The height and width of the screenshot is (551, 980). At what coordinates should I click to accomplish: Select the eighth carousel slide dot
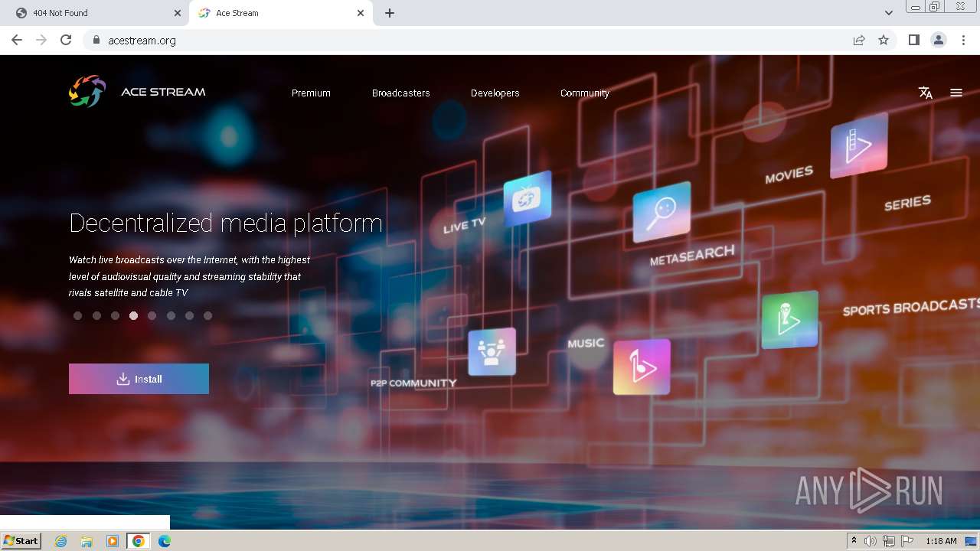[x=207, y=315]
